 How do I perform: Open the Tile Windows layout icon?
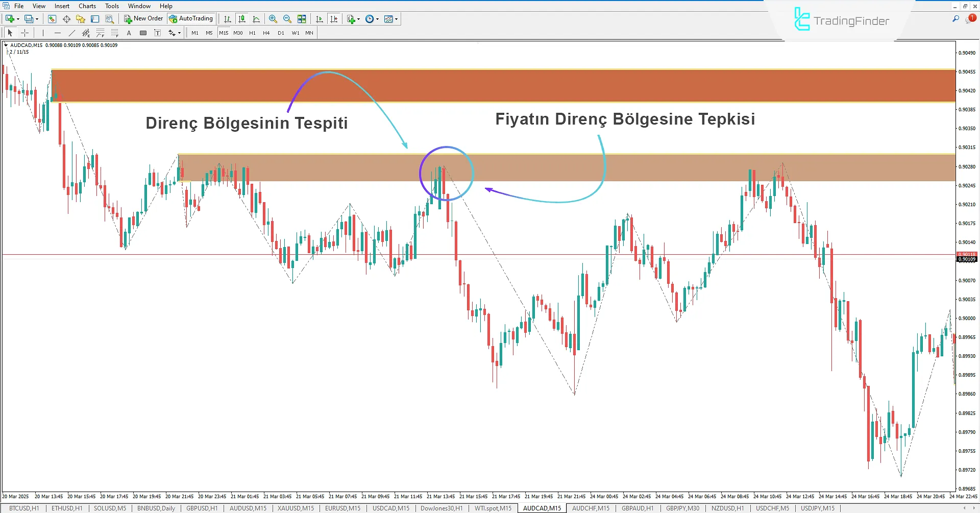coord(302,19)
